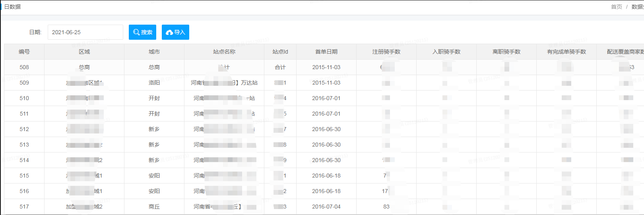644x215 pixels.
Task: Click 安阳 city cell in row 515
Action: [154, 176]
